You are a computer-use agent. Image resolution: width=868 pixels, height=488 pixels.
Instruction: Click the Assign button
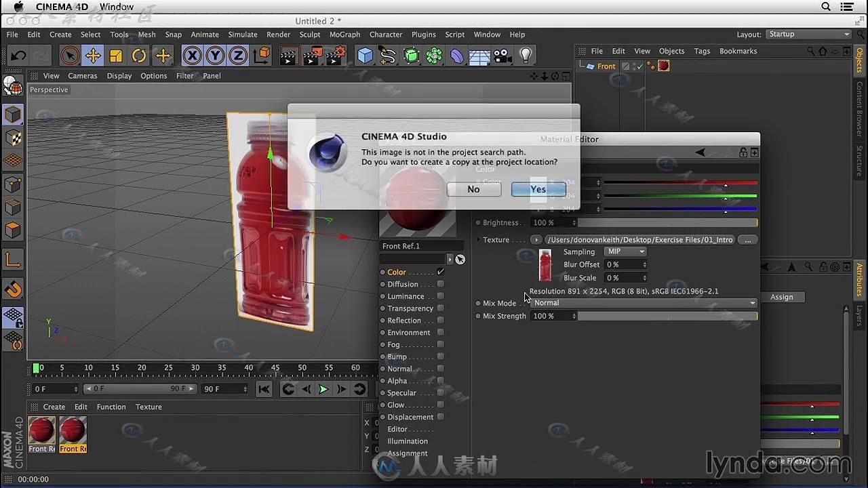coord(781,297)
